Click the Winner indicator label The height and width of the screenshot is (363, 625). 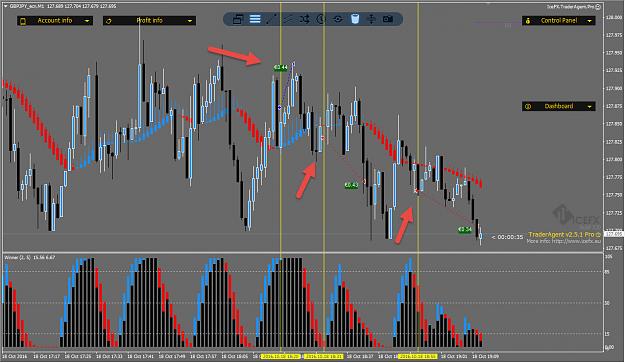click(29, 258)
